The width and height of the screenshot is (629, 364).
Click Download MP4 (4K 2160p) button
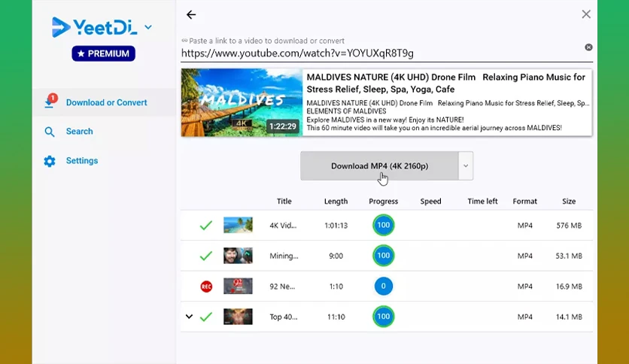pyautogui.click(x=379, y=166)
